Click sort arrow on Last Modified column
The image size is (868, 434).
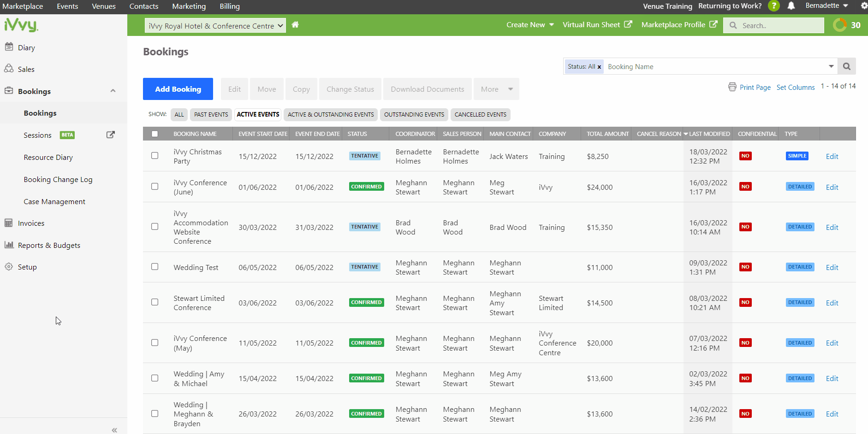coord(686,134)
